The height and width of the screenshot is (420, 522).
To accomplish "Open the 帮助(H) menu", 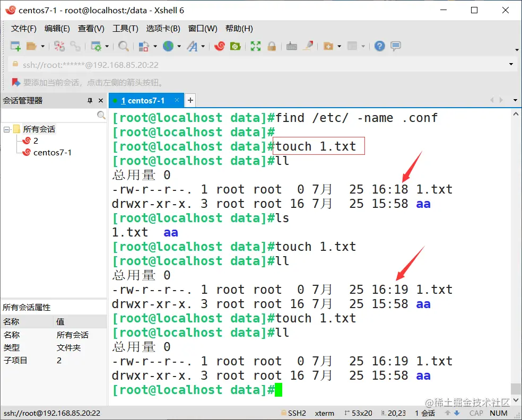I will point(239,28).
